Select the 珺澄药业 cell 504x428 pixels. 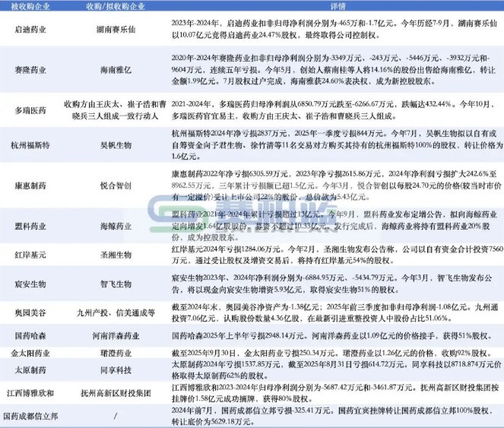pyautogui.click(x=116, y=353)
